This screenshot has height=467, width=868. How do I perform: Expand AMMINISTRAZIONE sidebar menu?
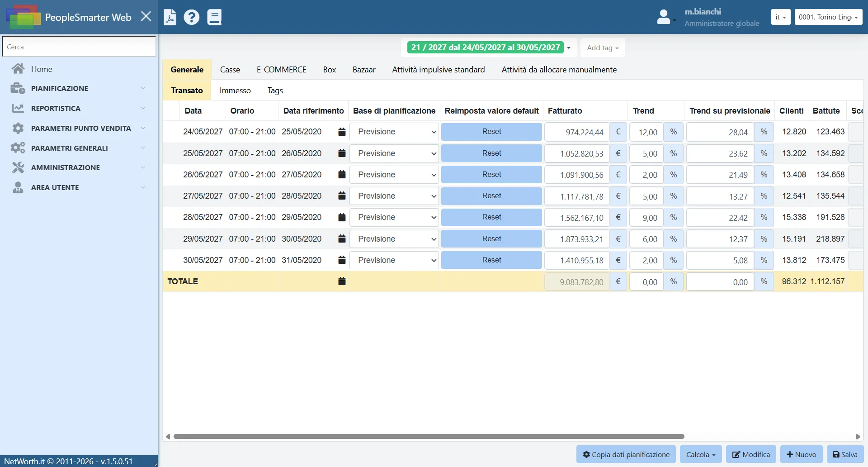[x=79, y=167]
